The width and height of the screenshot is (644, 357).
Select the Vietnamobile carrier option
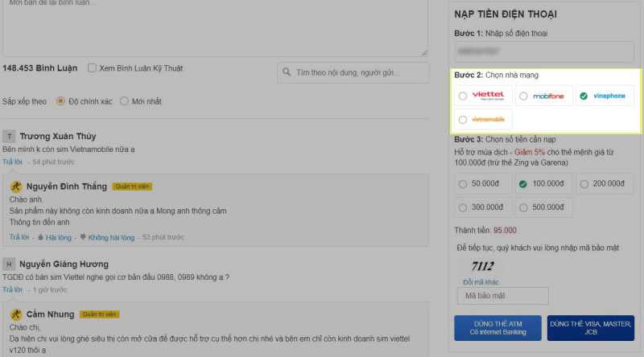click(x=484, y=120)
